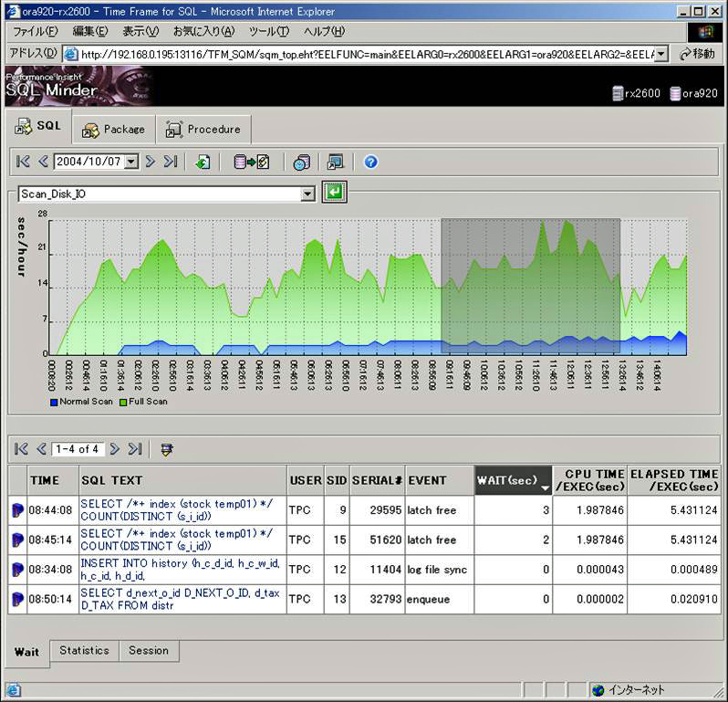Image resolution: width=728 pixels, height=702 pixels.
Task: Click the green apply arrow beside Scan_Disk_IO
Action: 334,193
